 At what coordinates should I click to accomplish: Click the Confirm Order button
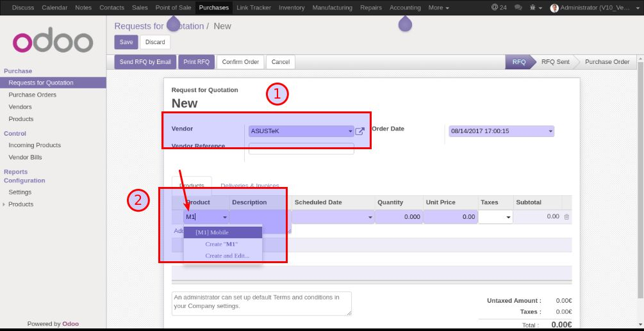[x=240, y=62]
